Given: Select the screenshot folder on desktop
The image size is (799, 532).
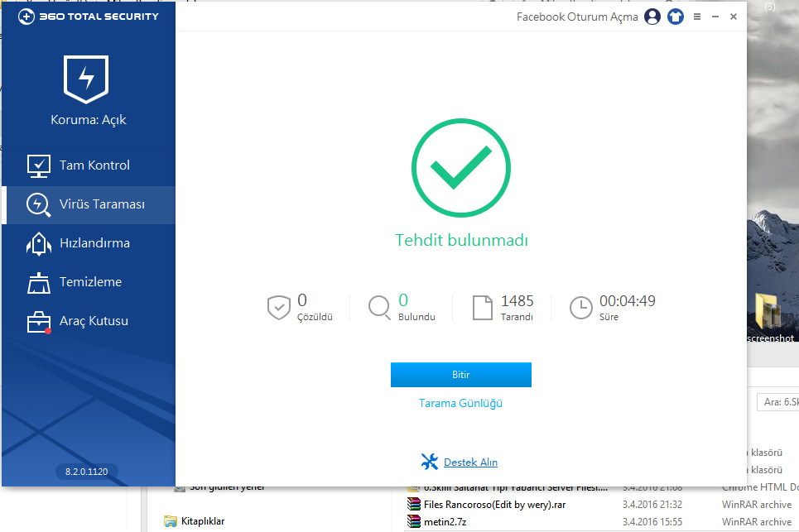Looking at the screenshot, I should point(769,318).
